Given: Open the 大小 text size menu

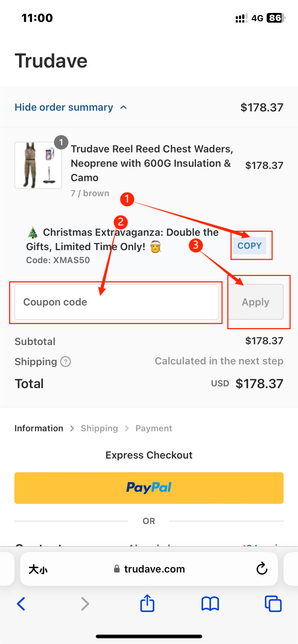Looking at the screenshot, I should 38,569.
